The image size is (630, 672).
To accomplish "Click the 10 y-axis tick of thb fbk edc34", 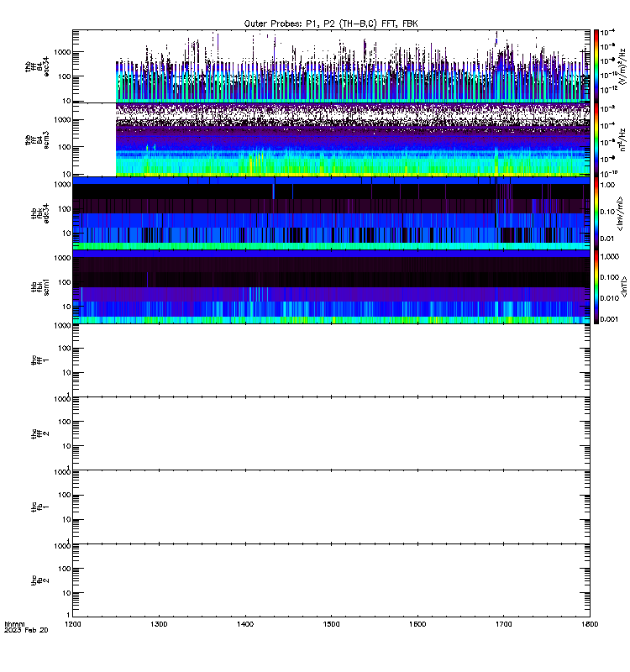I will (66, 234).
